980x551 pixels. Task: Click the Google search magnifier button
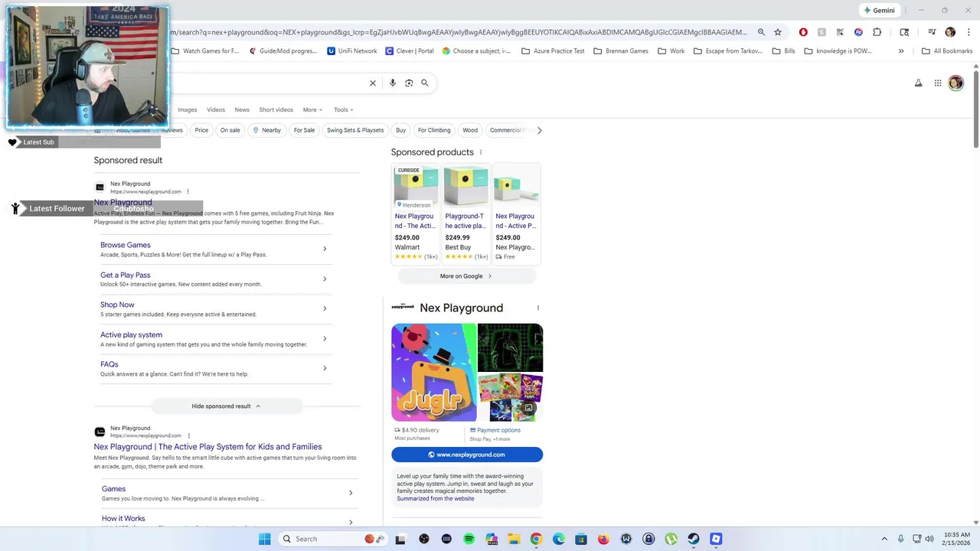(x=425, y=83)
